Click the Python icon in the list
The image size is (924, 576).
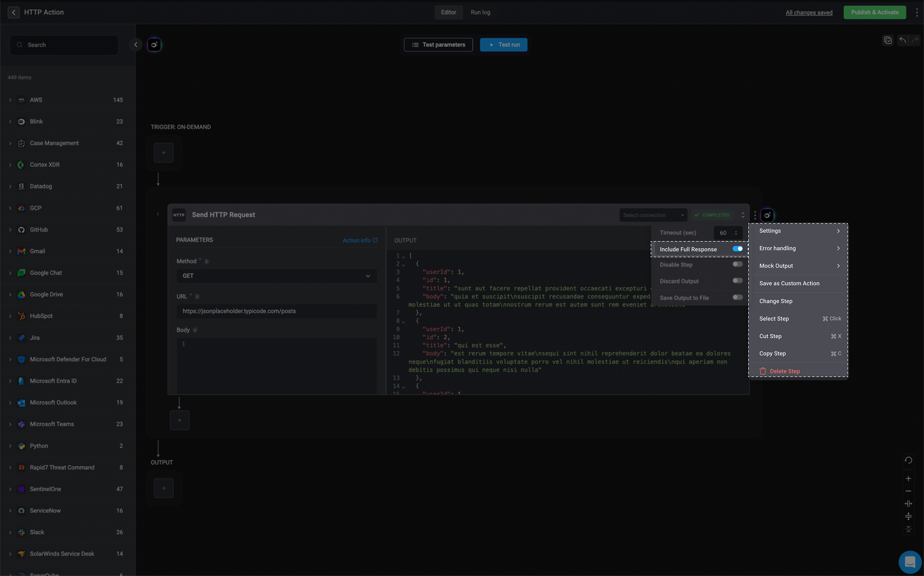[x=22, y=446]
